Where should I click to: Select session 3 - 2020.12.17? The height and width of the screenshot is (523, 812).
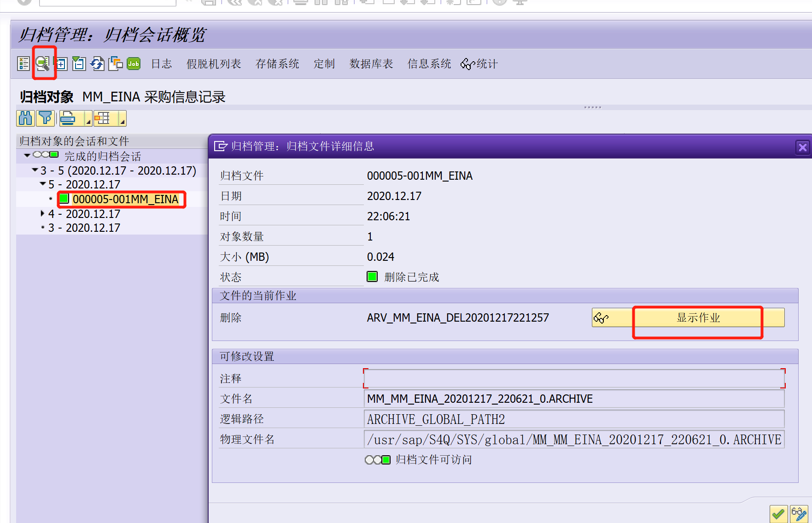pos(84,228)
